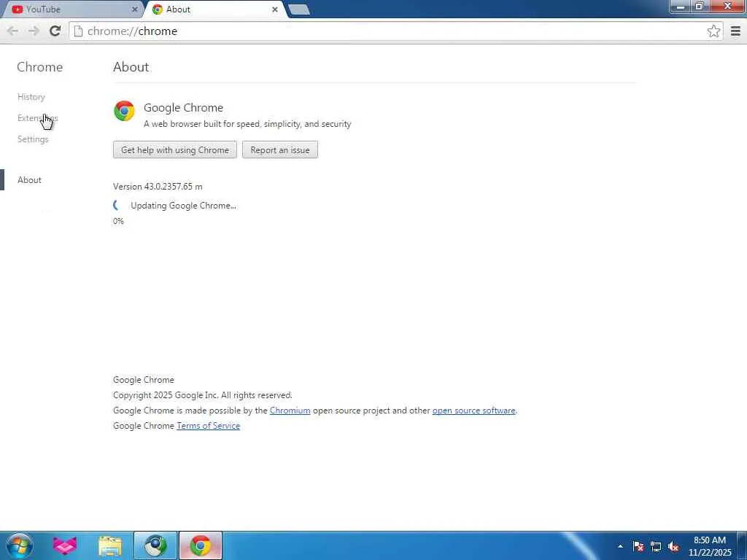Click the Updating Google Chrome status text
Viewport: 747px width, 560px height.
(x=183, y=205)
